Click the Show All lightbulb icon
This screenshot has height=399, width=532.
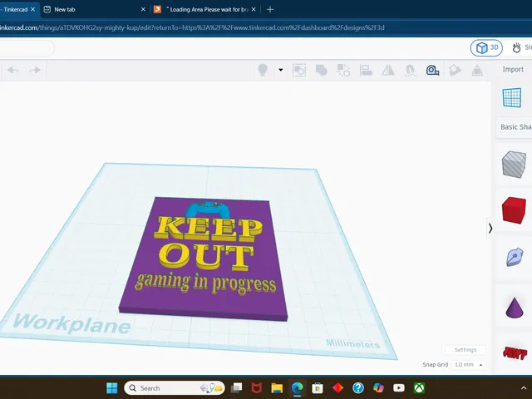[263, 70]
